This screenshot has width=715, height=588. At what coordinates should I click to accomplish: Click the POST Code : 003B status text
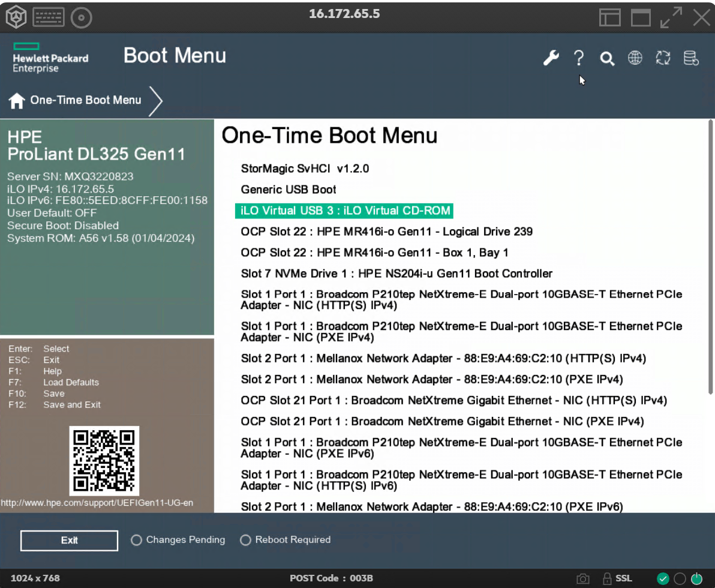click(332, 578)
